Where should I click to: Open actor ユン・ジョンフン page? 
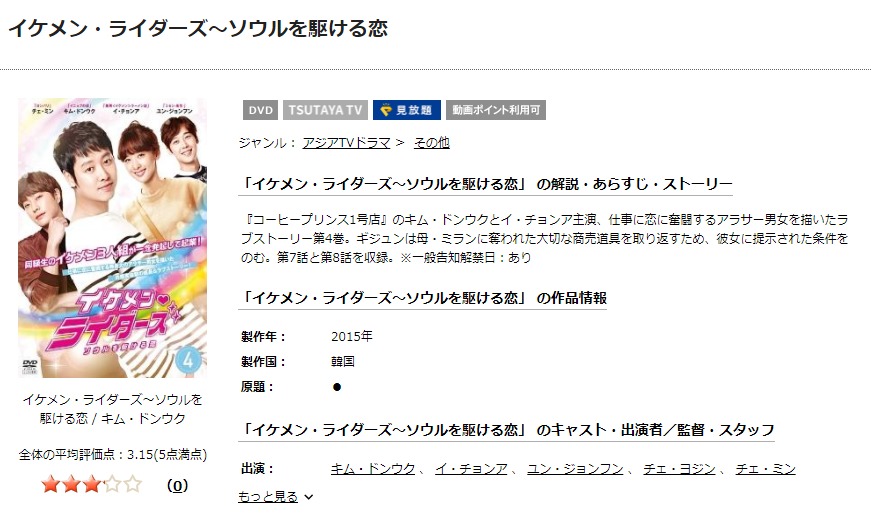(575, 469)
